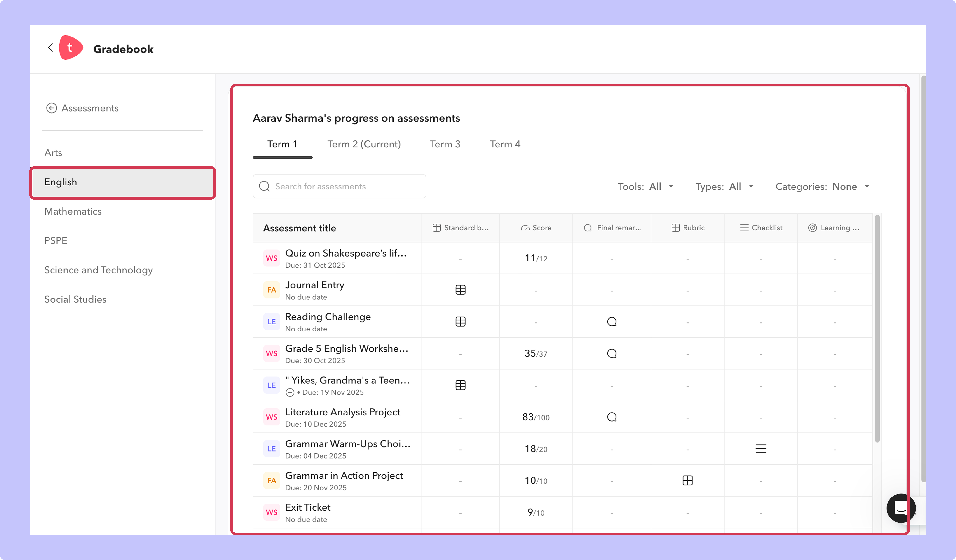
Task: Click the assessments table vertical scrollbar
Action: 877,328
